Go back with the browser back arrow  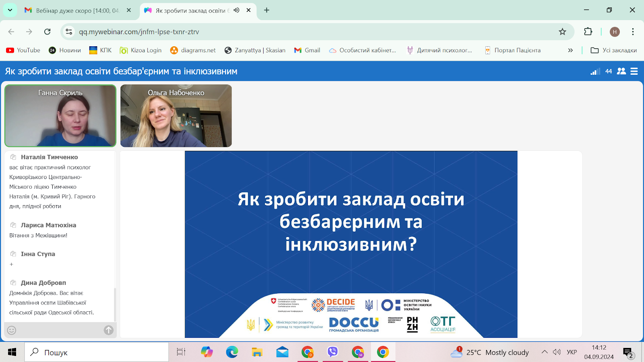click(x=11, y=32)
